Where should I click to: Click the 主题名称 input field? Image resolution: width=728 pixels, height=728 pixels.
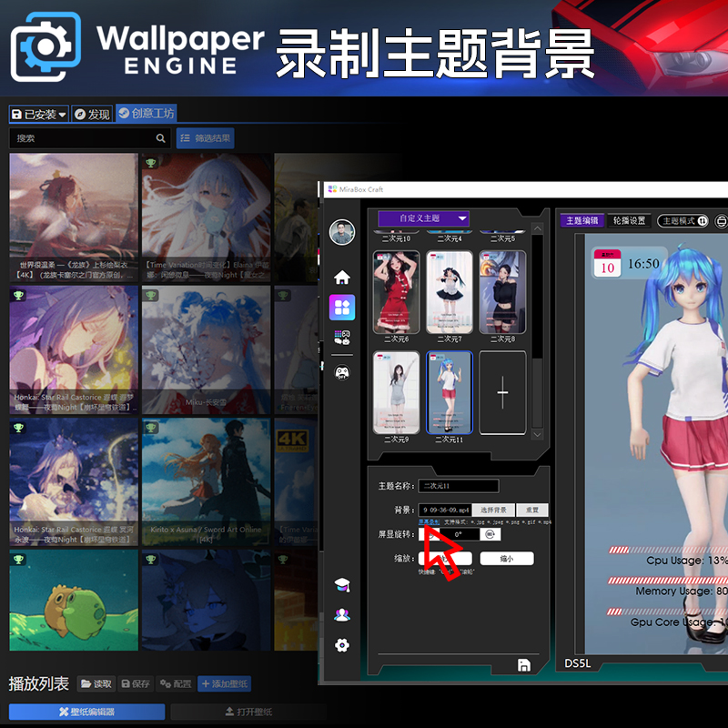point(459,486)
